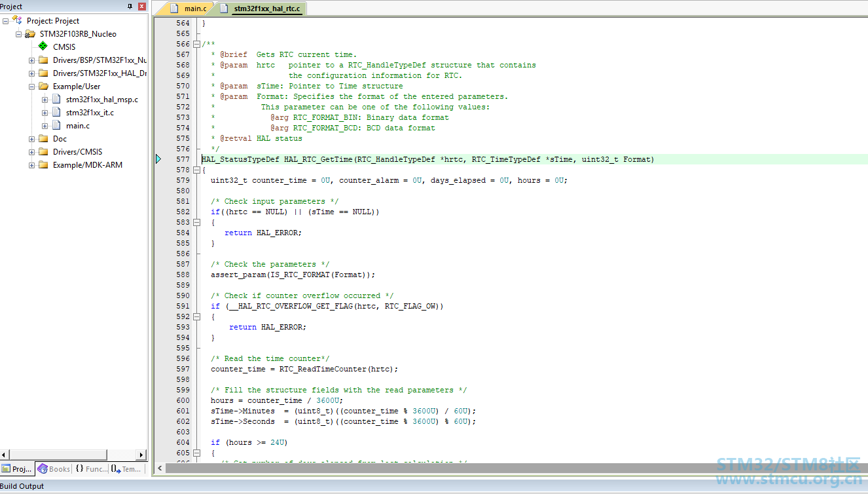Click the Drivers/CMSIS folder icon
868x494 pixels.
(x=43, y=151)
